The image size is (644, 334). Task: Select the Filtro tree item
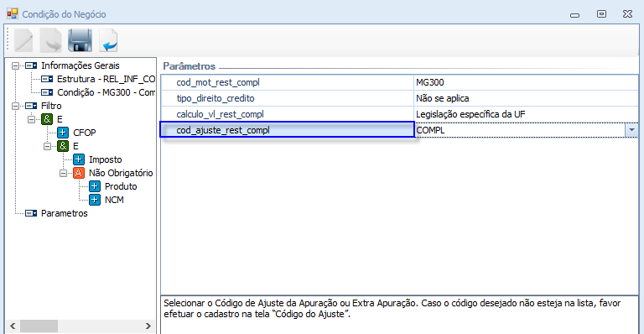click(x=51, y=106)
